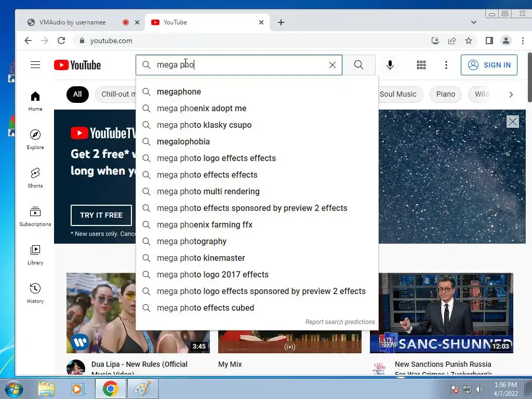This screenshot has width=532, height=399.
Task: Open Explore in the sidebar
Action: pyautogui.click(x=35, y=139)
